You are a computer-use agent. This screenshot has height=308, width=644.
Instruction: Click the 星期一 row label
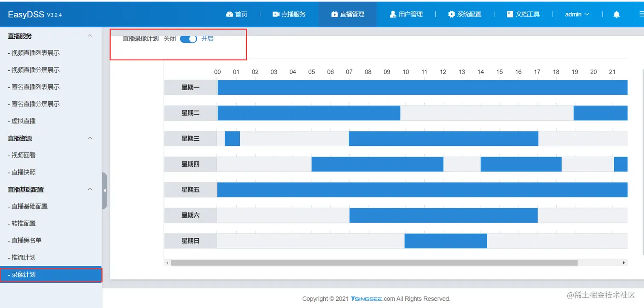[190, 87]
